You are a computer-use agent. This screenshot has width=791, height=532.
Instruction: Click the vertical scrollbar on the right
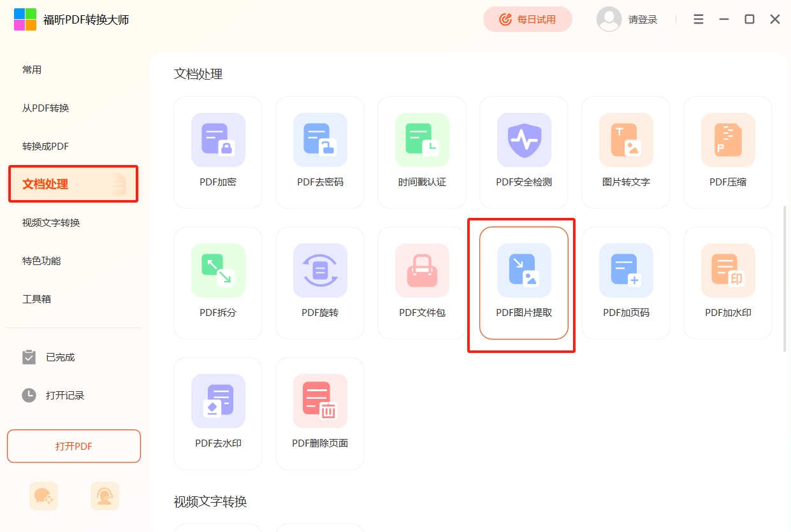pos(785,278)
